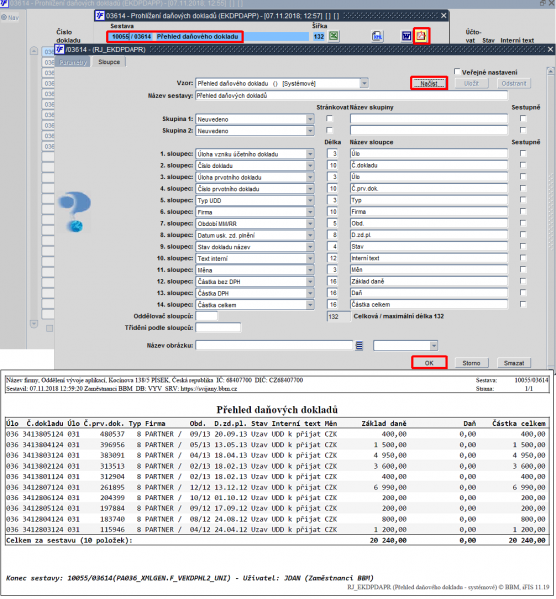Switch to the Sloupce tab
The image size is (556, 599).
[109, 62]
